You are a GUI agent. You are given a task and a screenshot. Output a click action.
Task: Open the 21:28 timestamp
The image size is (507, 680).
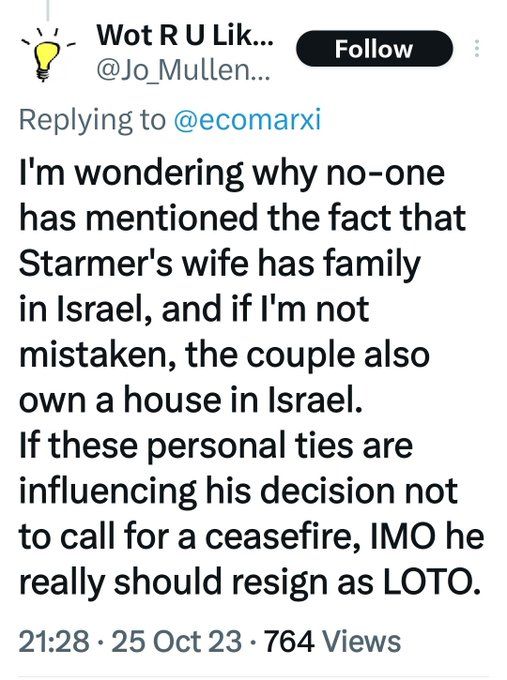click(x=55, y=641)
